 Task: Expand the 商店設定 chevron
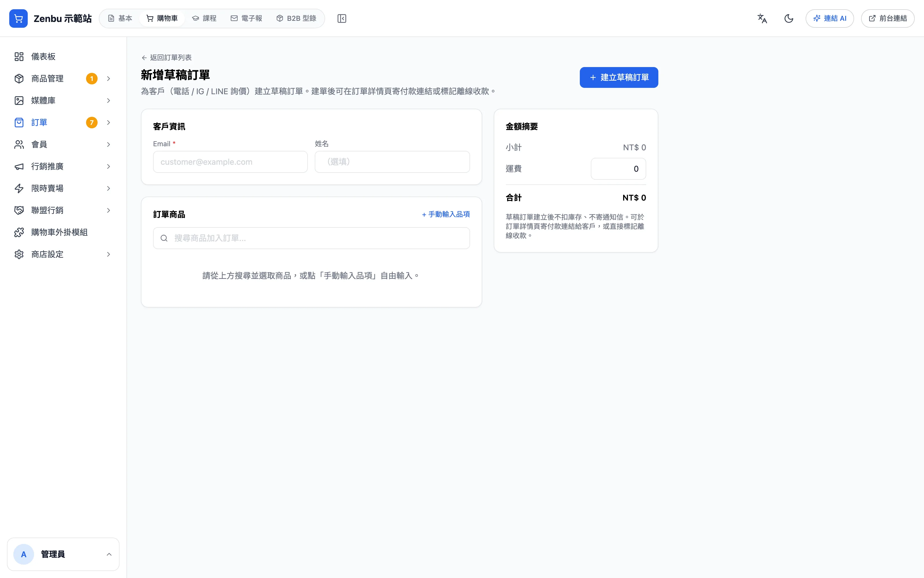click(x=109, y=254)
